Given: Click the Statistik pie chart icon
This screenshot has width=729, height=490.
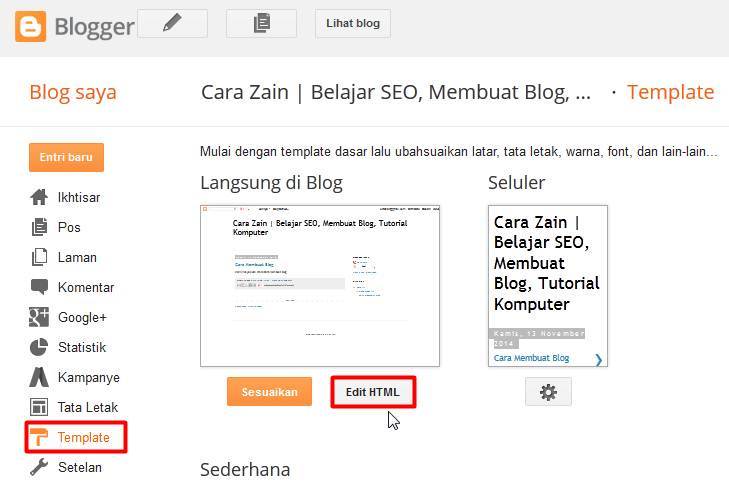Looking at the screenshot, I should pos(39,347).
